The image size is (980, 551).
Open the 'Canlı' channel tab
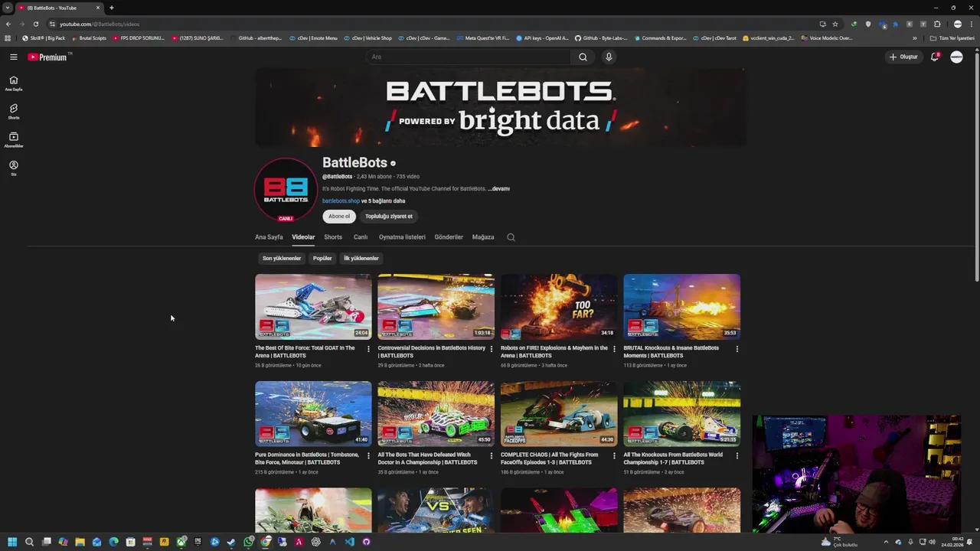coord(361,237)
